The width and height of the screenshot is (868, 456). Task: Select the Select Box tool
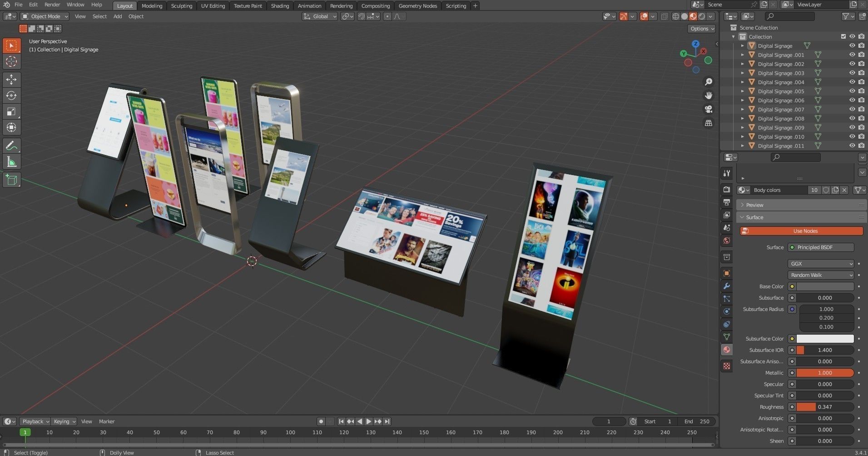(x=11, y=45)
